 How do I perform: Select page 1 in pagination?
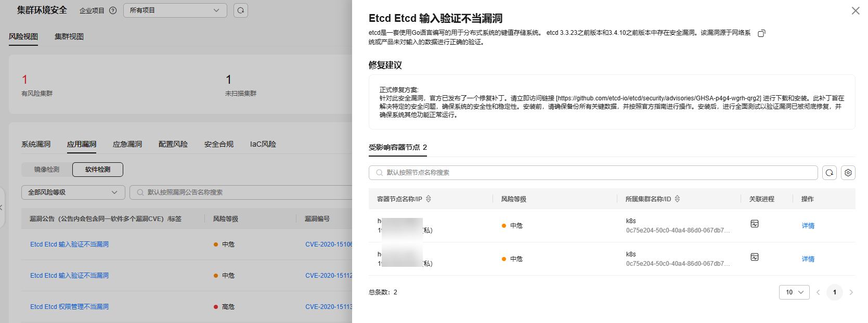[835, 292]
